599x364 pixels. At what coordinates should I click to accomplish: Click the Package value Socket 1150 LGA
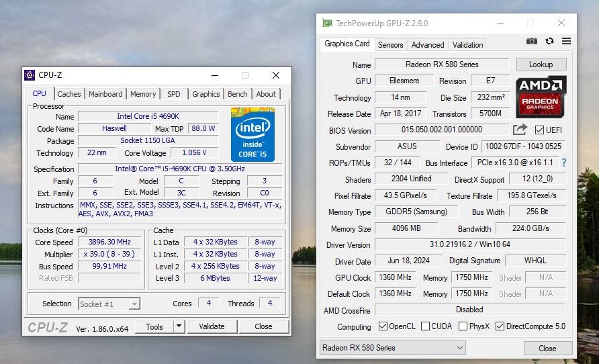pyautogui.click(x=148, y=140)
